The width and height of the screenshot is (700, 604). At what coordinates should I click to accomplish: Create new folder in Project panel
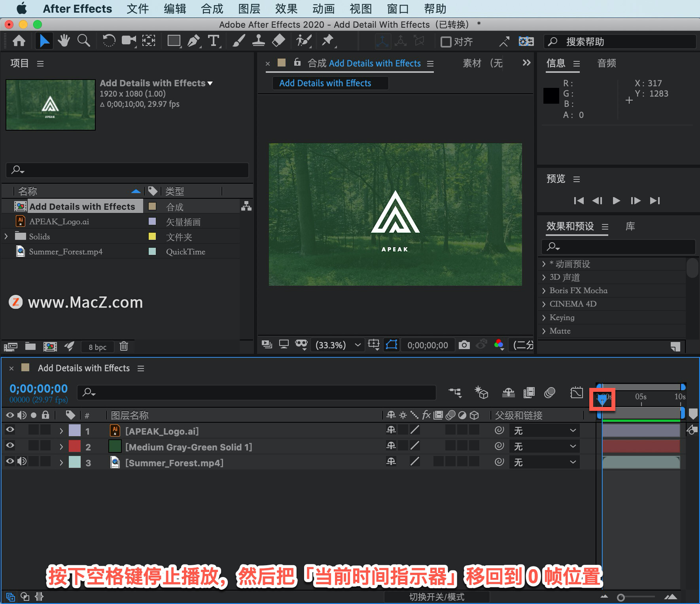(30, 346)
